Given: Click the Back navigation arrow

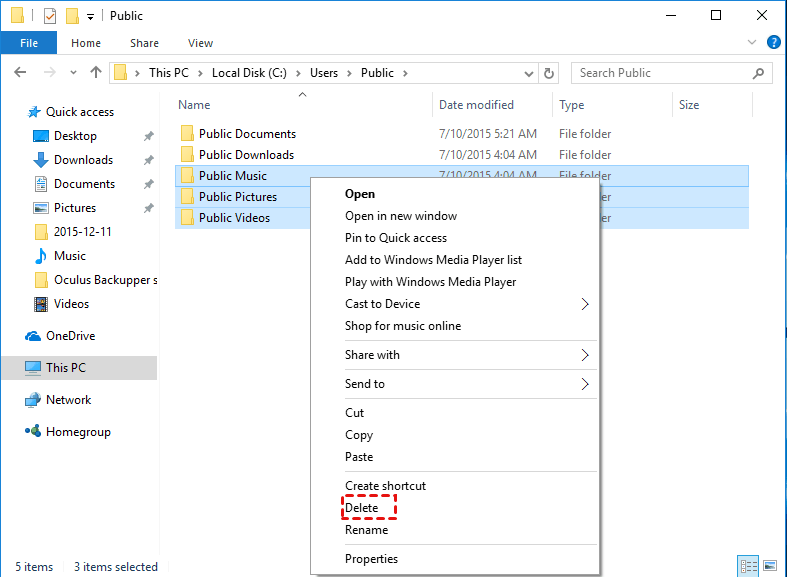Looking at the screenshot, I should (20, 72).
